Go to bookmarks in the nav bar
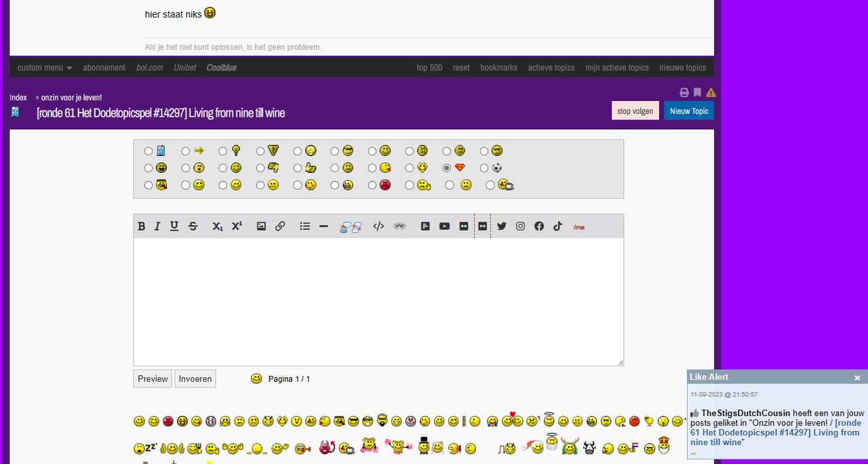The image size is (868, 464). tap(499, 68)
